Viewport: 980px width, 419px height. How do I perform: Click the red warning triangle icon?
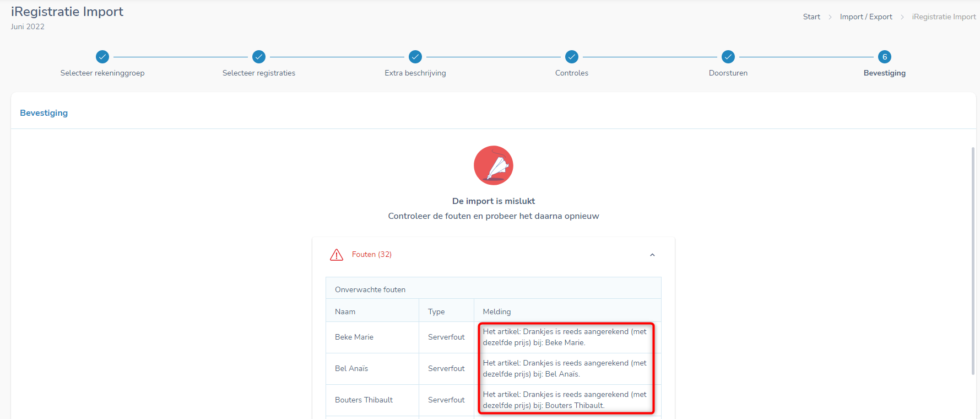click(337, 255)
